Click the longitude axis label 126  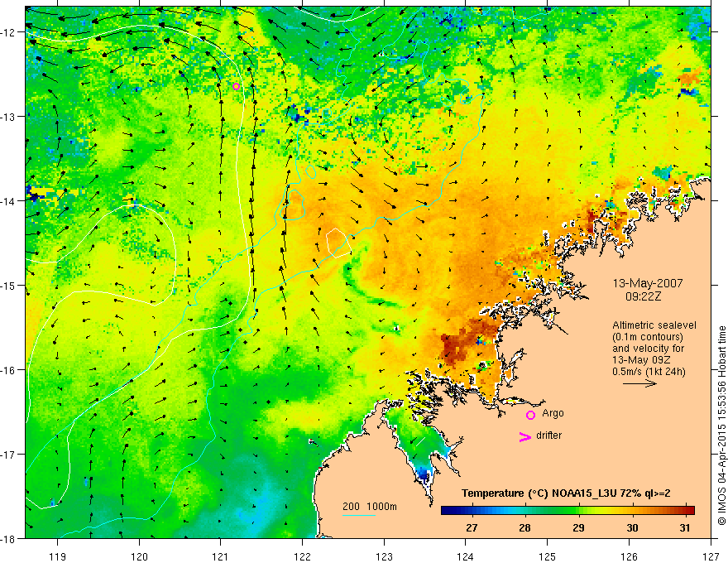tap(629, 556)
